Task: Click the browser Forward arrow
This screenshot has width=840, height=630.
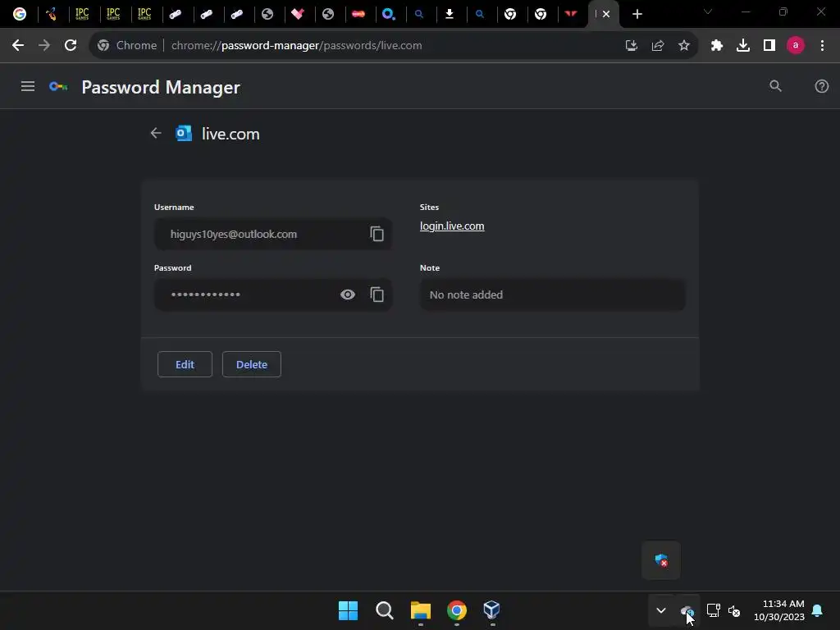Action: [44, 46]
